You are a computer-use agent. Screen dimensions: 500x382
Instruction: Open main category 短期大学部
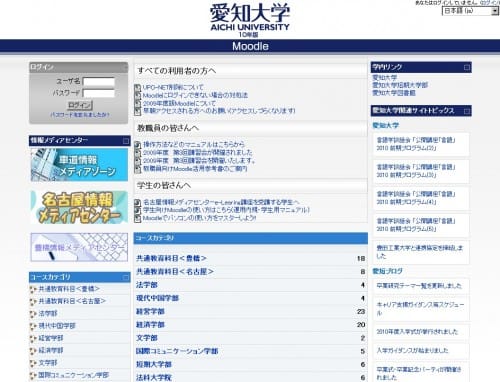pos(154,365)
